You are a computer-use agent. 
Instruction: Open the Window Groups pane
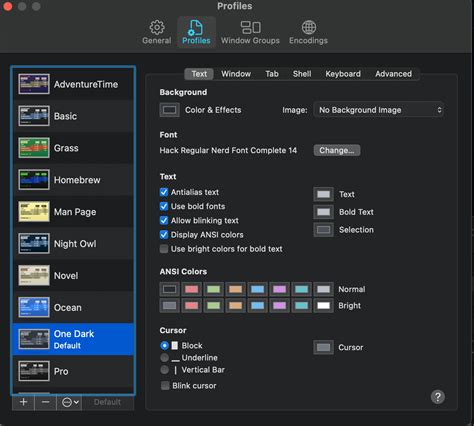pos(250,32)
